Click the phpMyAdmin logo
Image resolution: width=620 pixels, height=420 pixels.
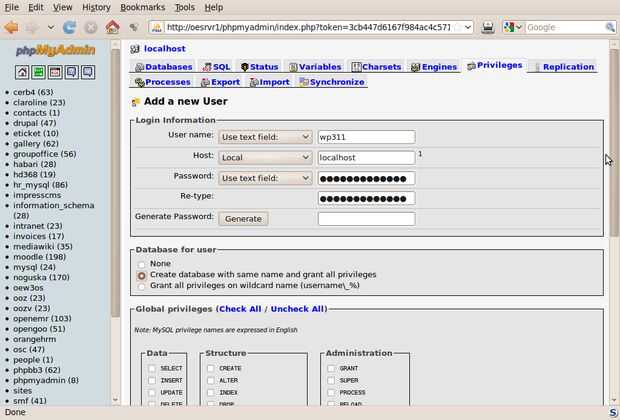tap(55, 50)
